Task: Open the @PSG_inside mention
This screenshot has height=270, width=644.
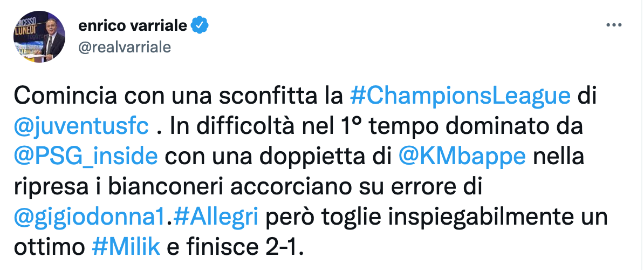Action: coord(86,156)
